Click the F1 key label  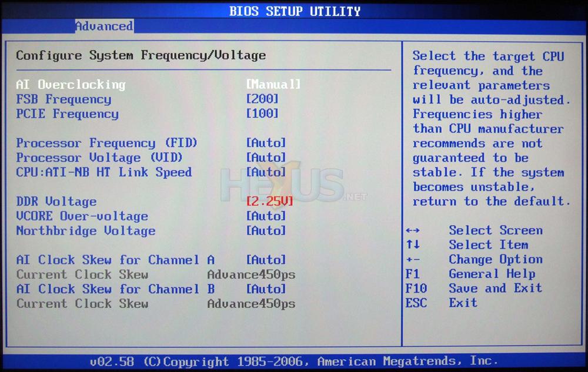413,274
